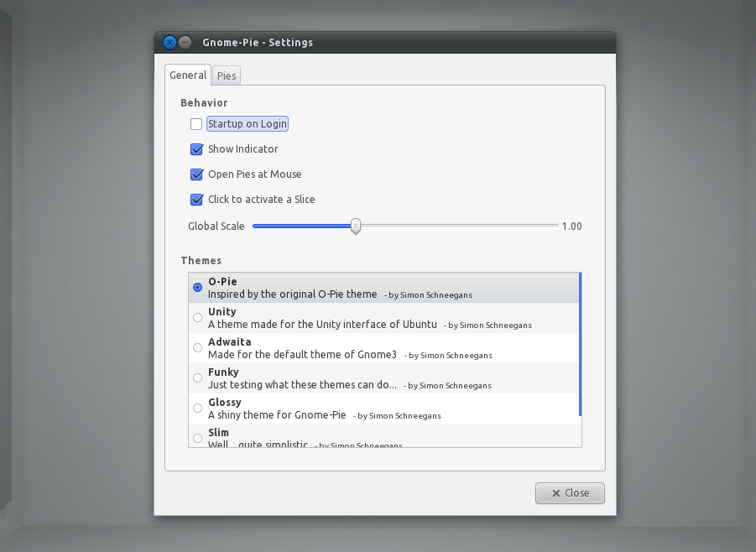Click 'Just testing what these themes can do...'
Viewport: 756px width, 552px height.
coord(302,385)
